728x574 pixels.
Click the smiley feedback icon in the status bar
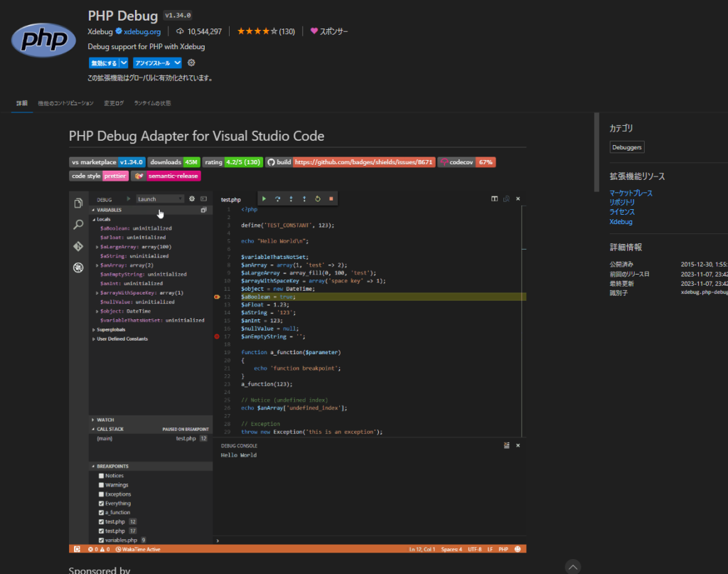pos(518,549)
